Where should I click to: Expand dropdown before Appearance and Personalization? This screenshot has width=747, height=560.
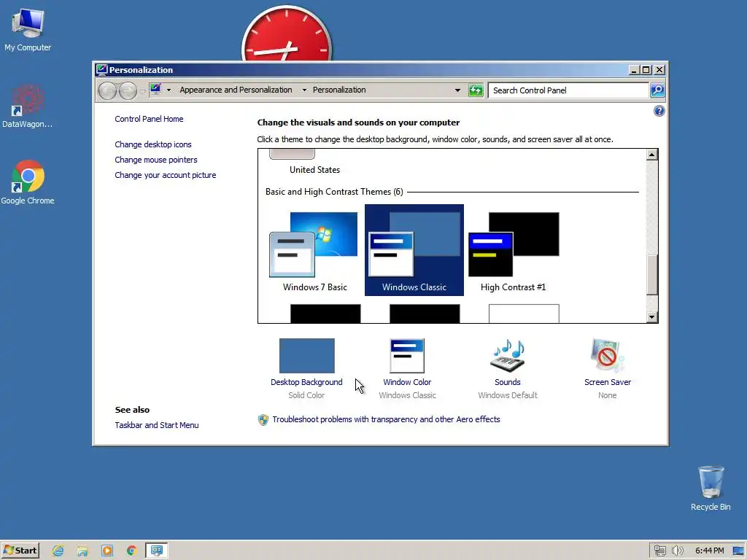click(x=169, y=90)
